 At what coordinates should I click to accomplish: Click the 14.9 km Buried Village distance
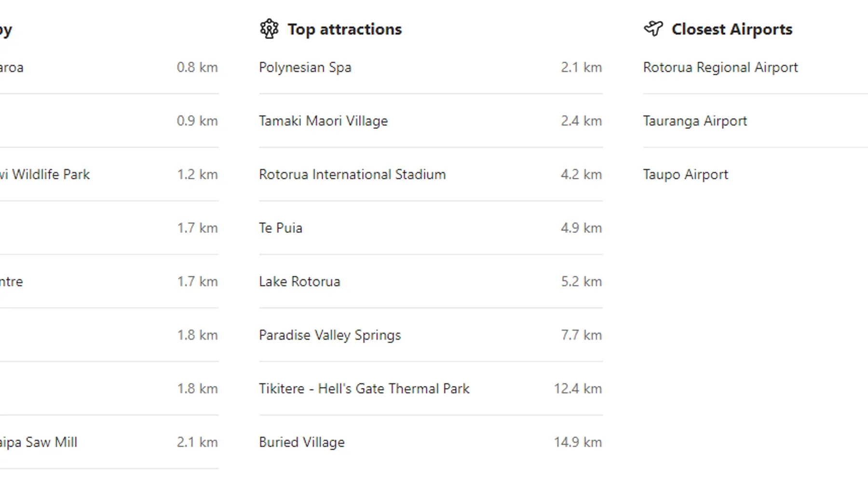(578, 442)
